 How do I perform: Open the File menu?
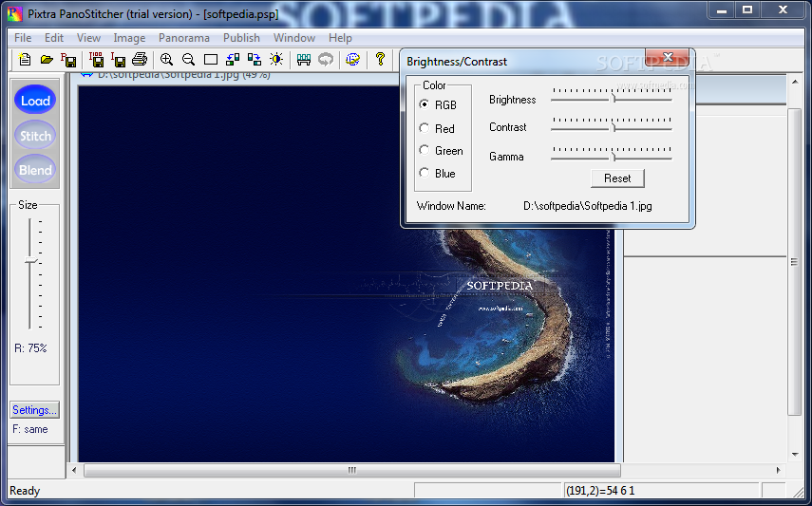point(23,38)
